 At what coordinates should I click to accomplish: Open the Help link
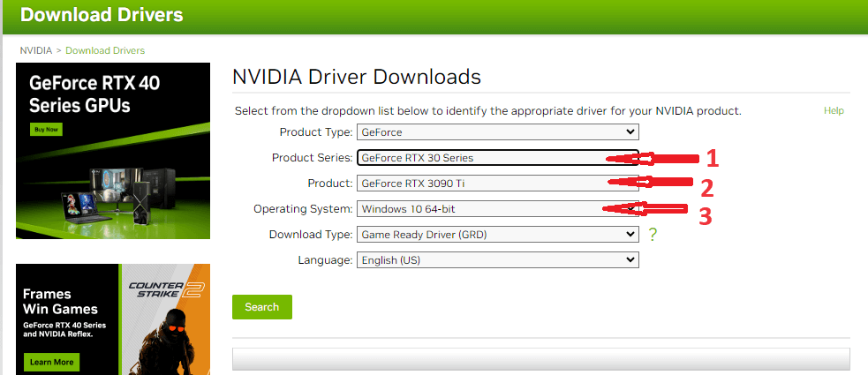[x=833, y=111]
